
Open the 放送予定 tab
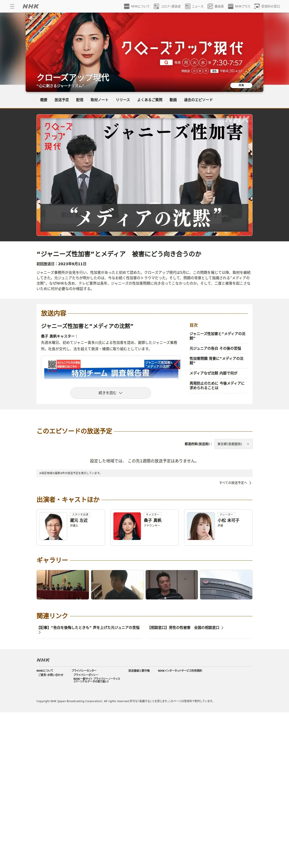[x=62, y=100]
